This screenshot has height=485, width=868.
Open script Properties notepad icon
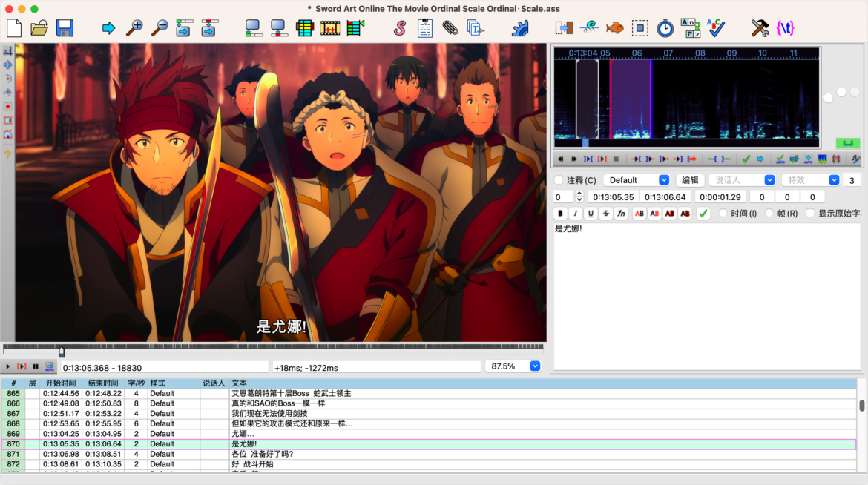point(425,27)
